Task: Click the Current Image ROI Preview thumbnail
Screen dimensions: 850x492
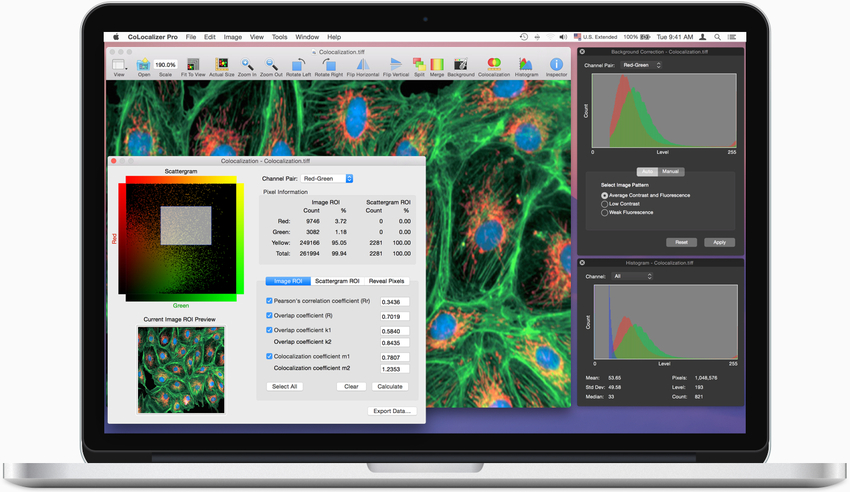Action: tap(181, 368)
